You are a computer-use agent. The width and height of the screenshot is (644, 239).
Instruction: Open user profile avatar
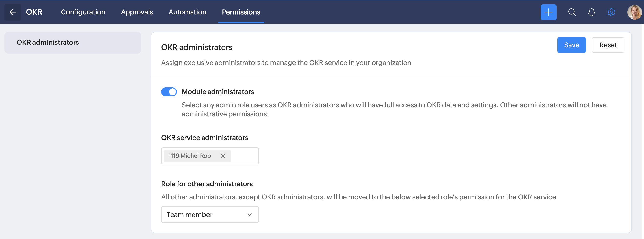(x=634, y=12)
